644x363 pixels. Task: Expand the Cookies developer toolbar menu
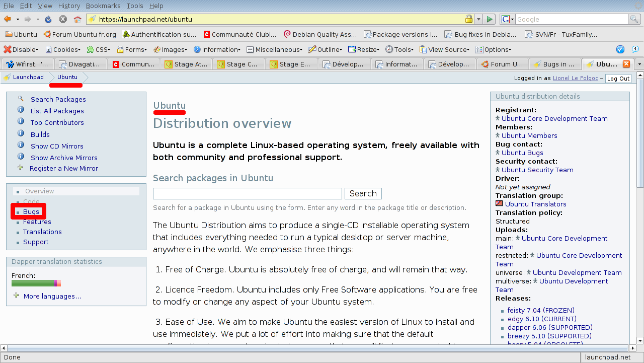pyautogui.click(x=63, y=49)
